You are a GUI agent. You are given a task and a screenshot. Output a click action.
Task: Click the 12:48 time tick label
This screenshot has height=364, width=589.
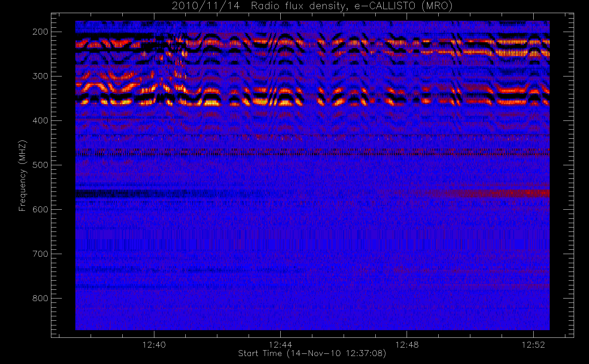(x=407, y=345)
